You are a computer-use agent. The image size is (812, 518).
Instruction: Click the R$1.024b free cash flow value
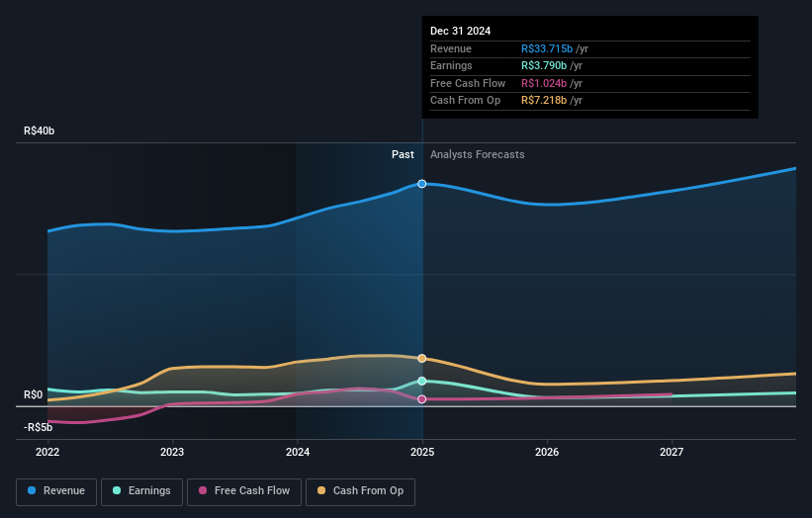(544, 83)
